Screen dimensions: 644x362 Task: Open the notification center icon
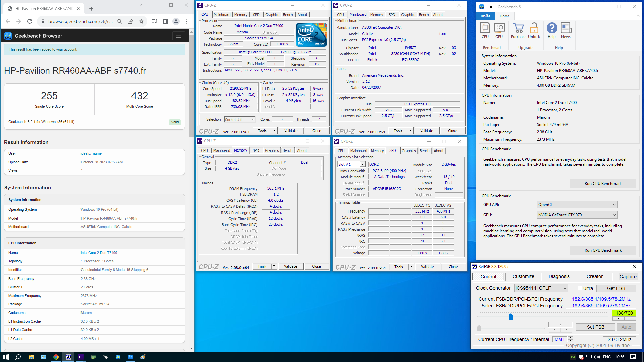point(633,357)
